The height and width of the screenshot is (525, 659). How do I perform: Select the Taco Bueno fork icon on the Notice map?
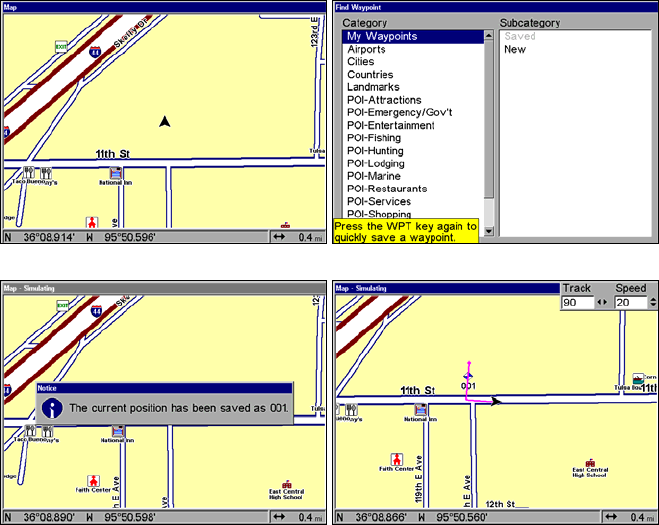point(30,430)
